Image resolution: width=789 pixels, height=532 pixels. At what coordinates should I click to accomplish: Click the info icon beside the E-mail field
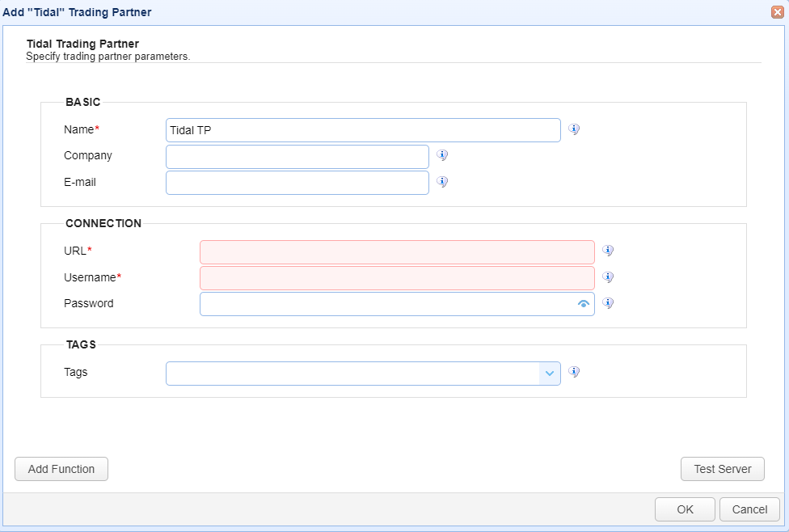[x=442, y=182]
